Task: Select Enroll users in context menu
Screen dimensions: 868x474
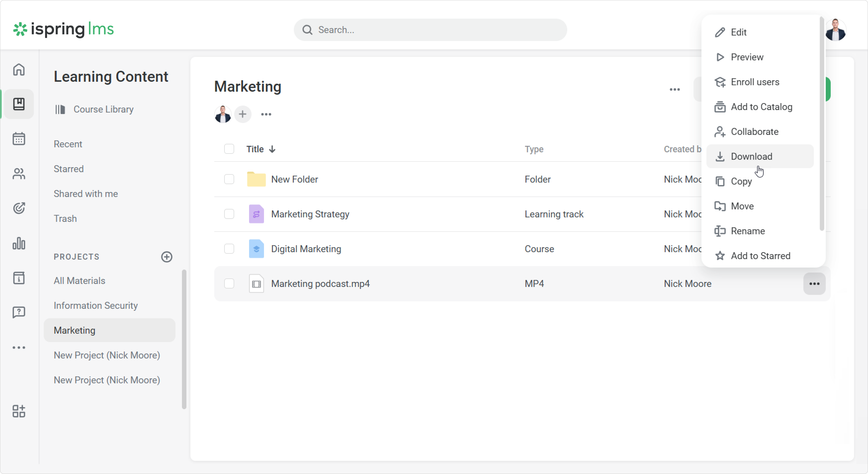Action: [x=755, y=82]
